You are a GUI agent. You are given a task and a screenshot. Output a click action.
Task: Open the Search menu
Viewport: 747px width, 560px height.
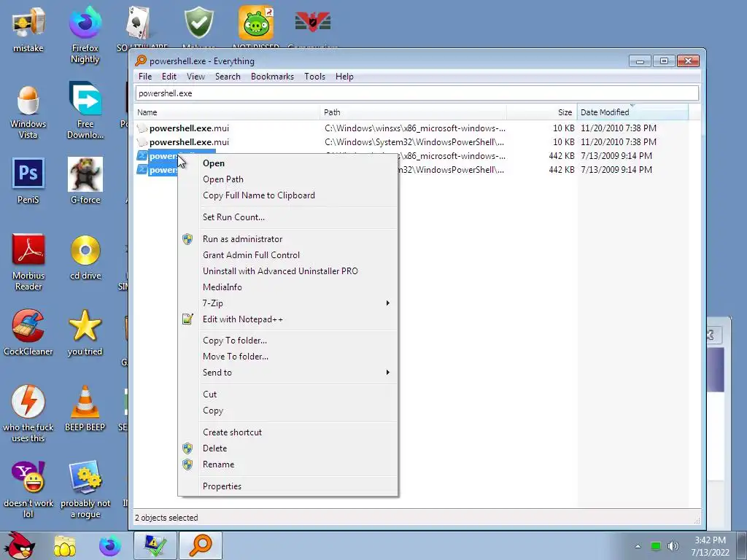(x=228, y=77)
